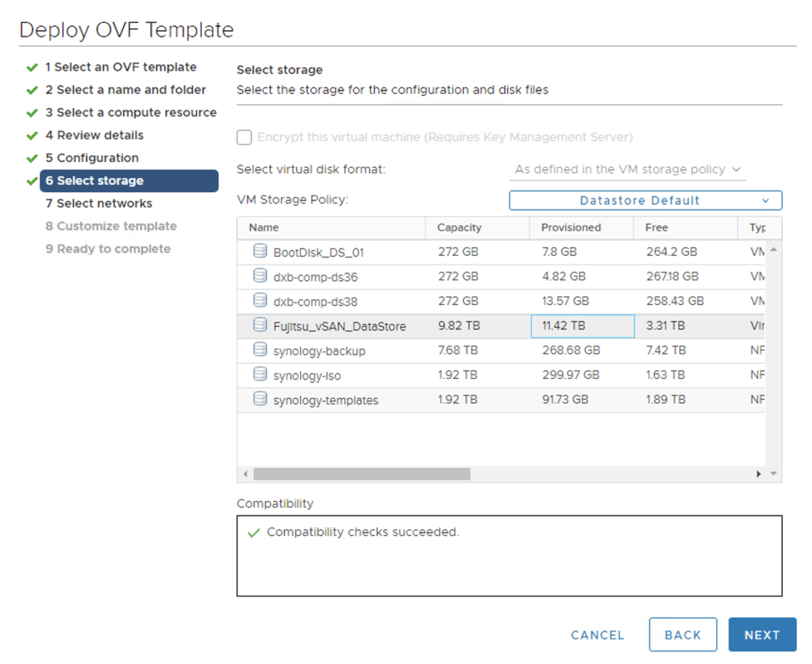Click the synology-backup datastore icon
The height and width of the screenshot is (664, 812).
(x=260, y=350)
